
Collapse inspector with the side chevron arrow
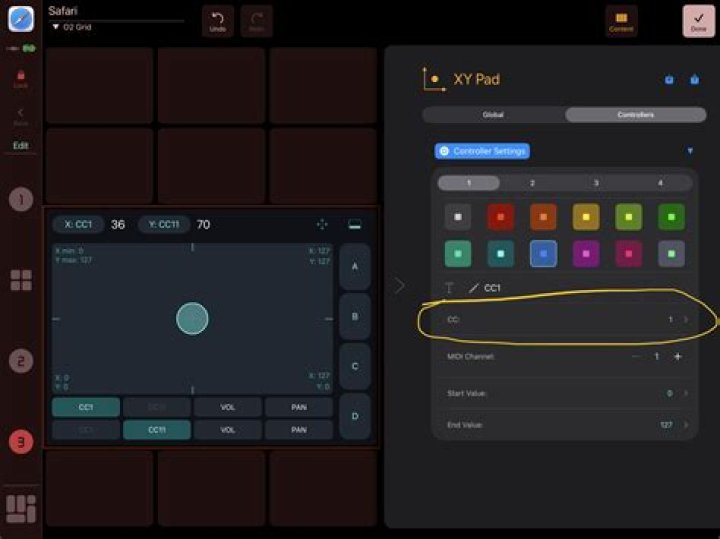pyautogui.click(x=400, y=286)
